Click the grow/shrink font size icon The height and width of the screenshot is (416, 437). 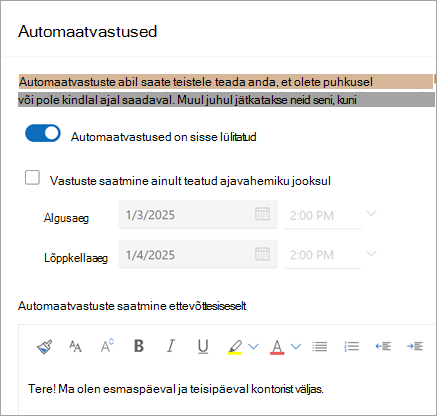pyautogui.click(x=107, y=346)
